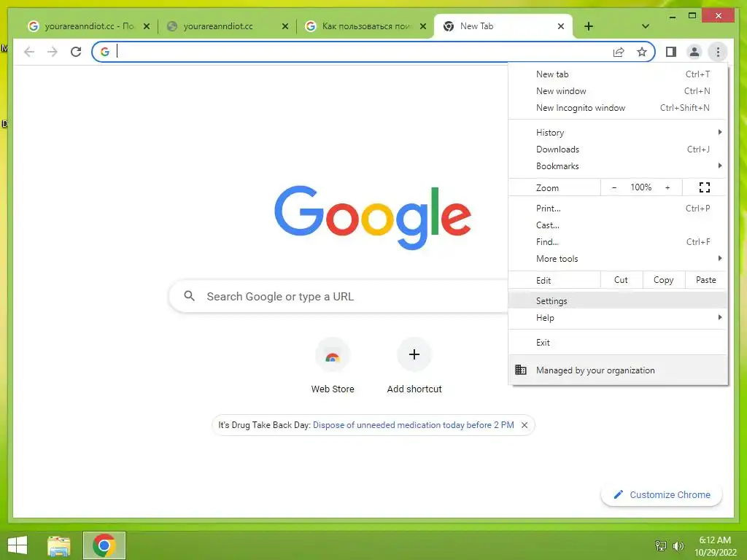This screenshot has width=747, height=560.
Task: Choose Find... in the menu
Action: click(x=617, y=242)
